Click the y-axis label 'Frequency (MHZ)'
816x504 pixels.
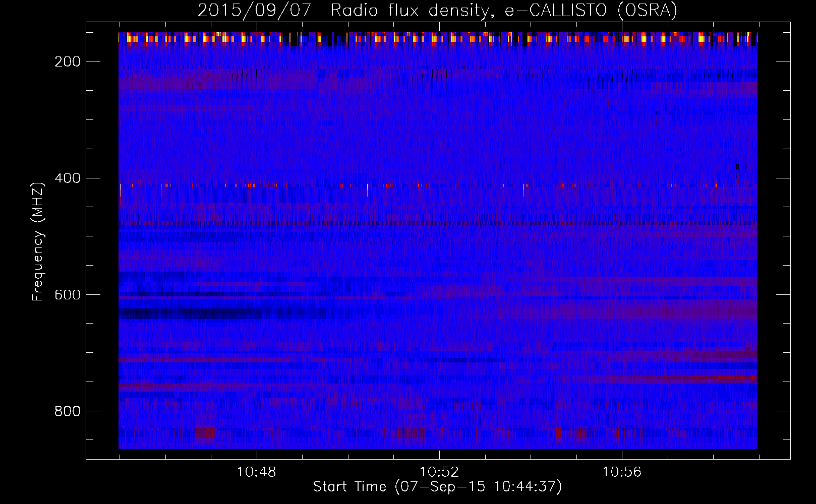pos(38,242)
